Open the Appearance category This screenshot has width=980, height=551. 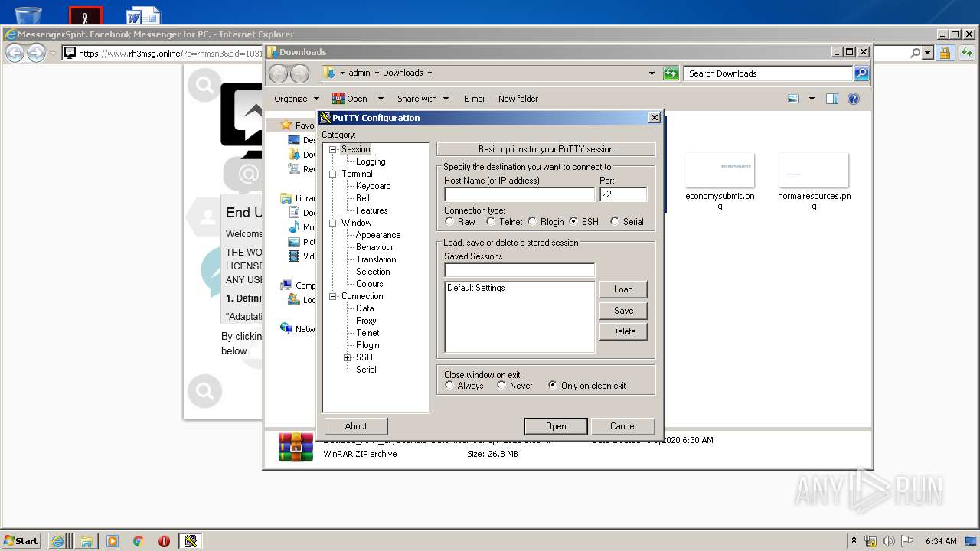click(x=378, y=235)
